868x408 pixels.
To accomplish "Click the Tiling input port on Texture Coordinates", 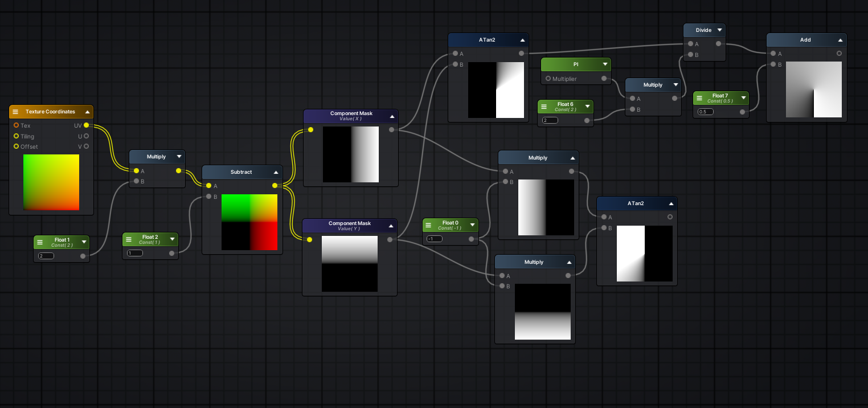I will click(17, 136).
